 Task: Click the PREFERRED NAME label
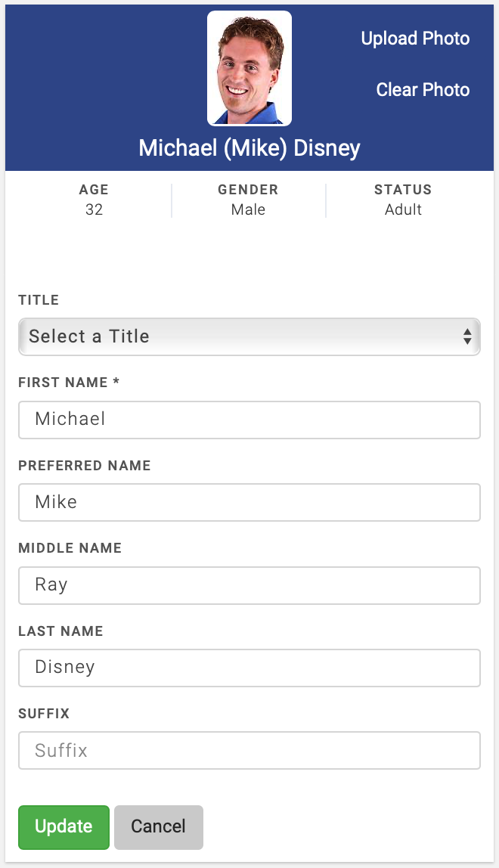85,466
